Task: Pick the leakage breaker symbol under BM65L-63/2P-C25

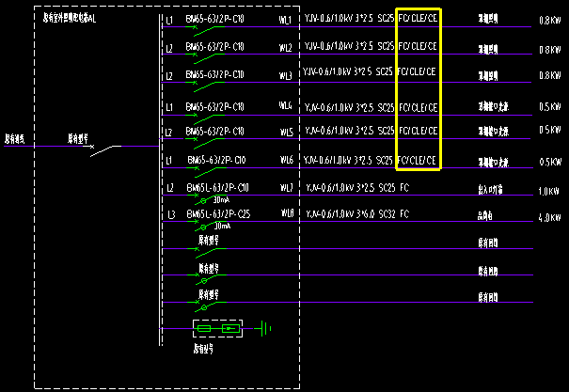Action: 207,226
